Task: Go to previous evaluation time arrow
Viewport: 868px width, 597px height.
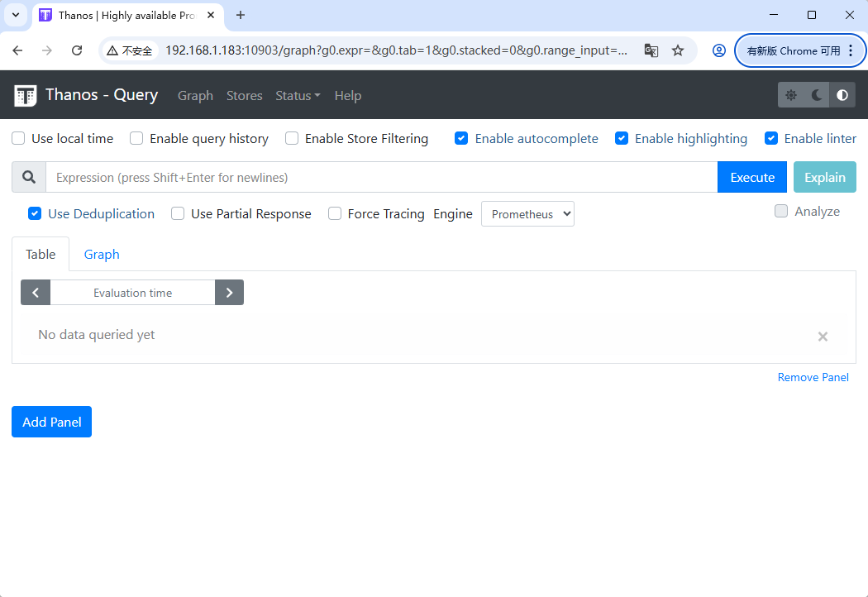Action: coord(36,293)
